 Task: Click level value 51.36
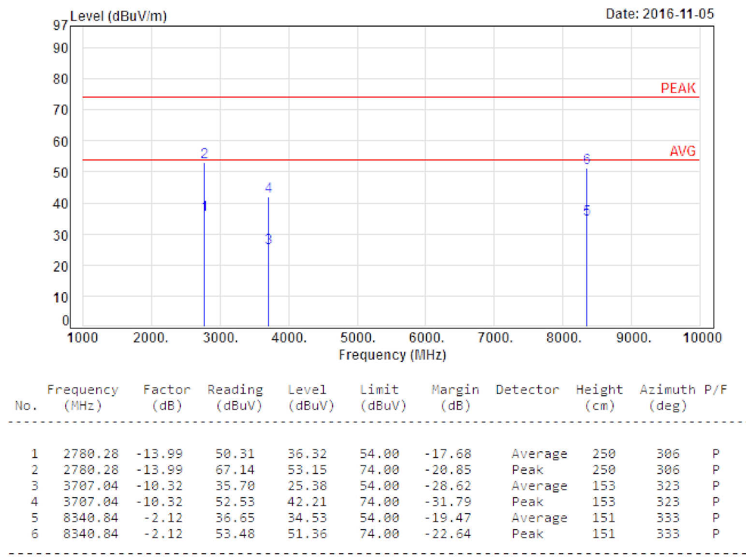coord(307,533)
